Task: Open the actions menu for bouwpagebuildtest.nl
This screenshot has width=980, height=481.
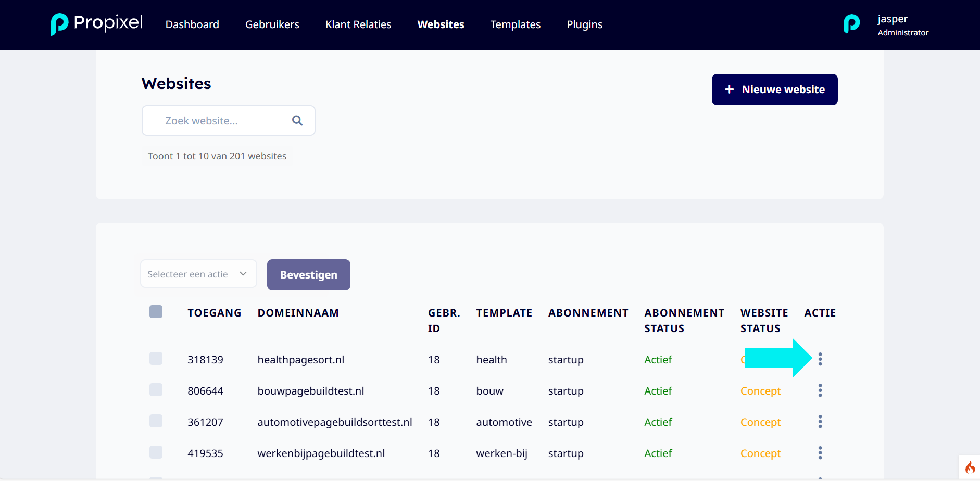Action: (x=820, y=390)
